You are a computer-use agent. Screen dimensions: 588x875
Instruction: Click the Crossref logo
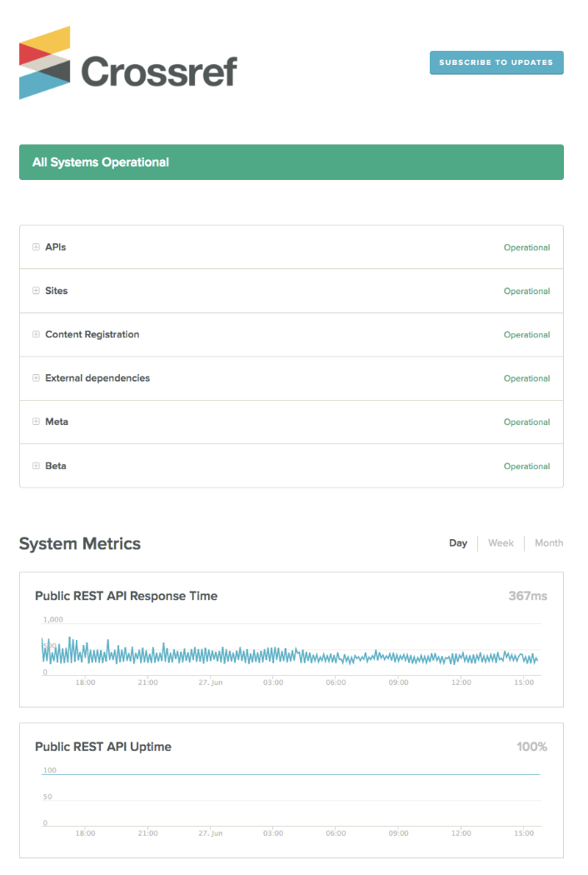click(x=127, y=63)
